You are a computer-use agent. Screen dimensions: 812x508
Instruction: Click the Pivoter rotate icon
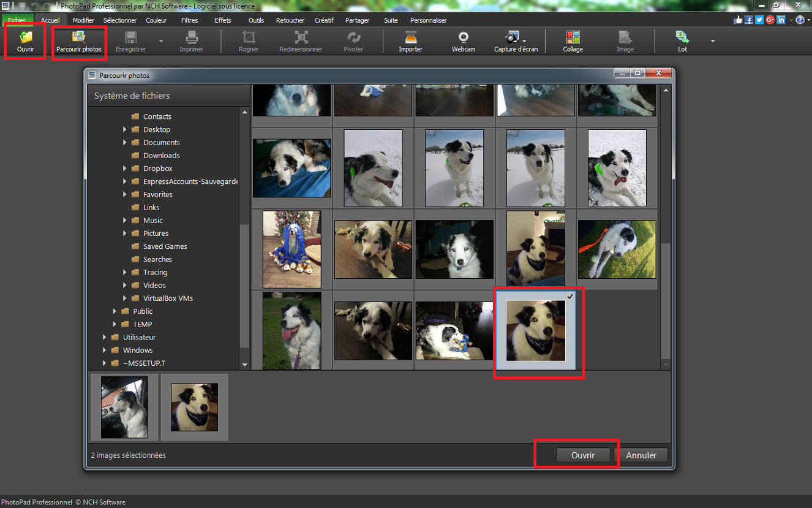click(353, 37)
